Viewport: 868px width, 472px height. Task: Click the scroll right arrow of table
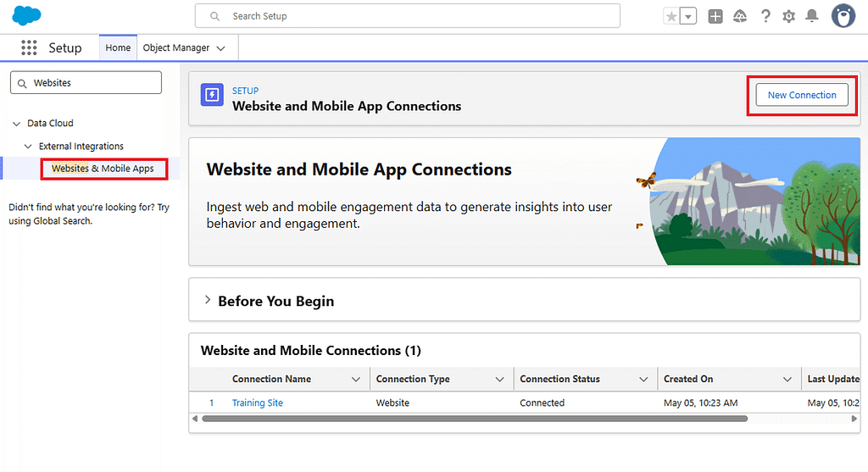click(x=854, y=419)
